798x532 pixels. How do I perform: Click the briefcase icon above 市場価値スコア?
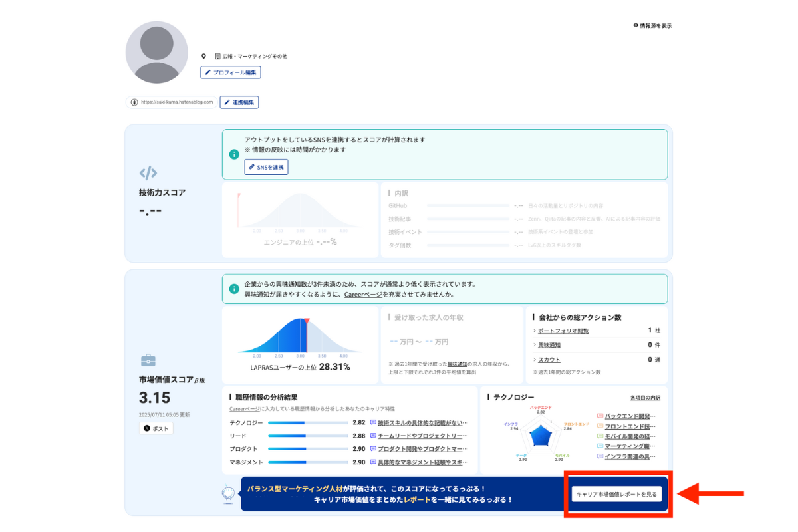(148, 360)
